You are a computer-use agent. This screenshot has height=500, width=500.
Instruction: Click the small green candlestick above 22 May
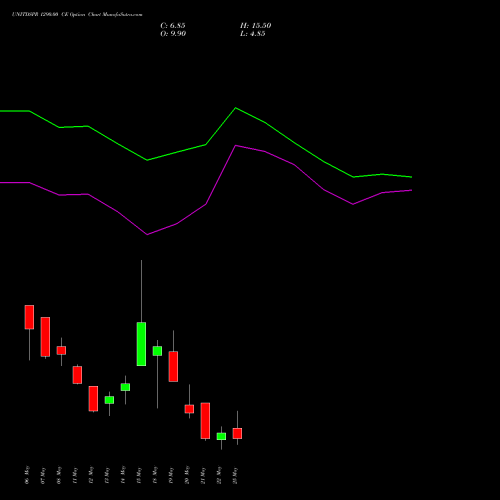221,436
